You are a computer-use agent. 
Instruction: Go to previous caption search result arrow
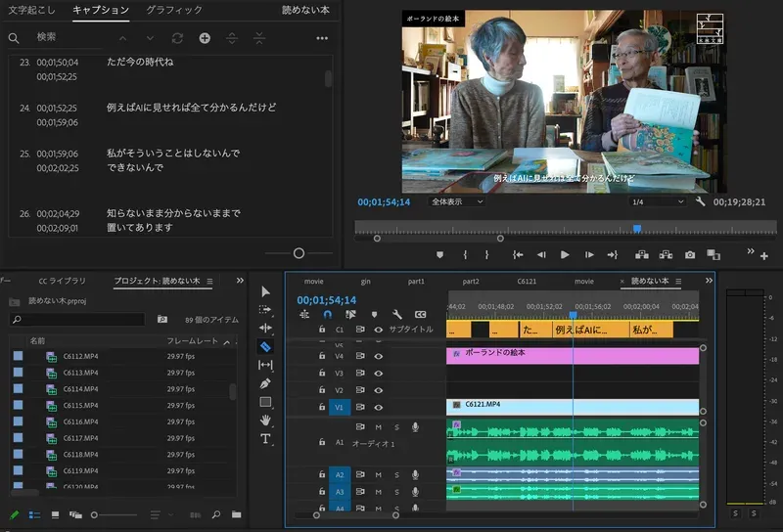tap(123, 38)
